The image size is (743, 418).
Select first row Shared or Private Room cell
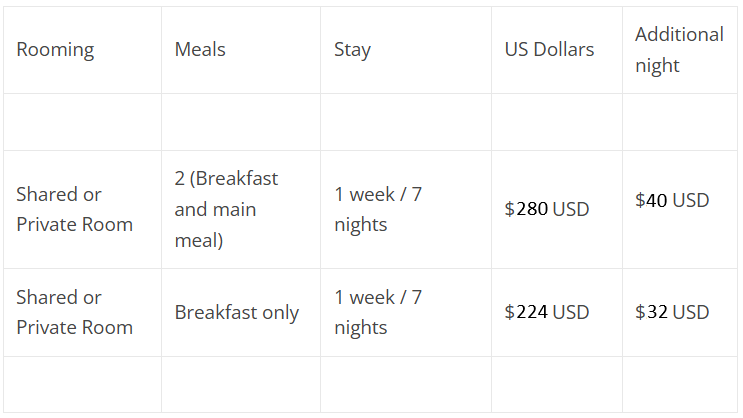point(82,209)
